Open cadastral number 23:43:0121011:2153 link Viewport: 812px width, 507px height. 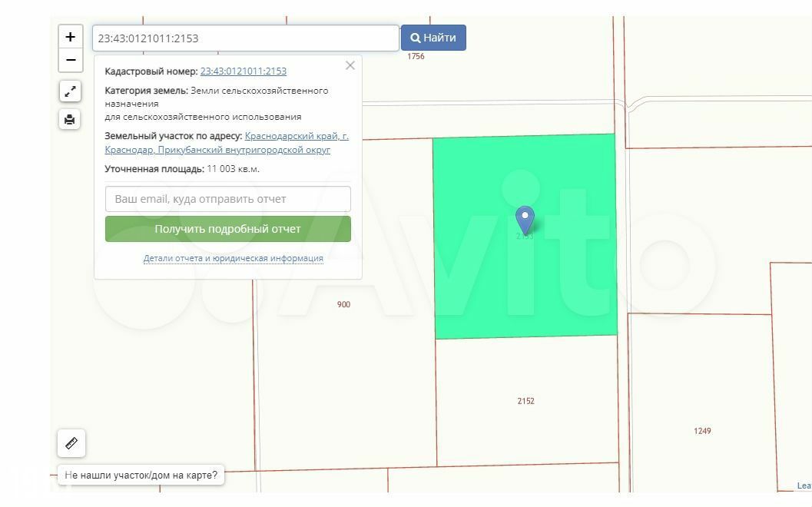click(x=244, y=71)
